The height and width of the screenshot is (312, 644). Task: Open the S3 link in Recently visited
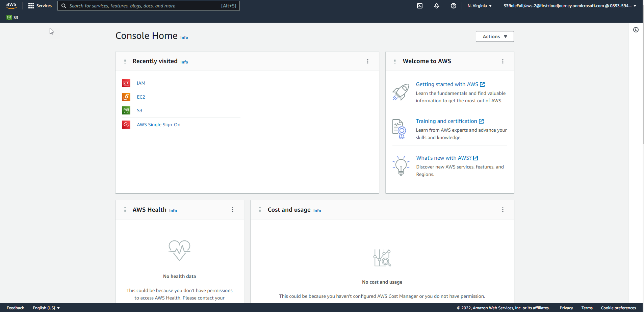tap(140, 110)
